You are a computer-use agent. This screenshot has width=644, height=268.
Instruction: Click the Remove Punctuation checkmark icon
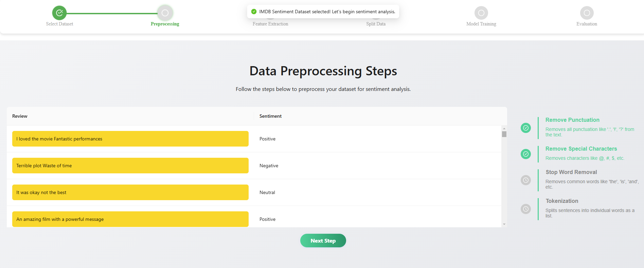(526, 128)
